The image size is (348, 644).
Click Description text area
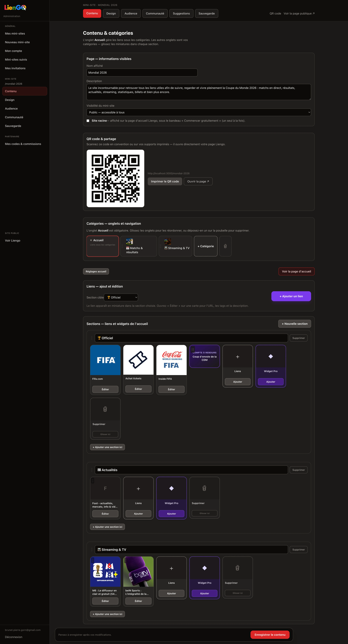pyautogui.click(x=199, y=92)
